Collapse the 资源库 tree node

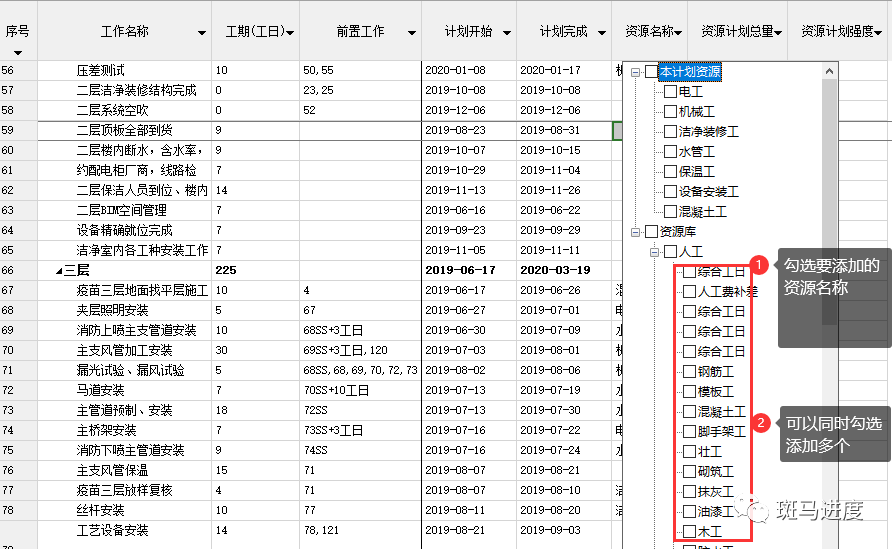coord(635,232)
